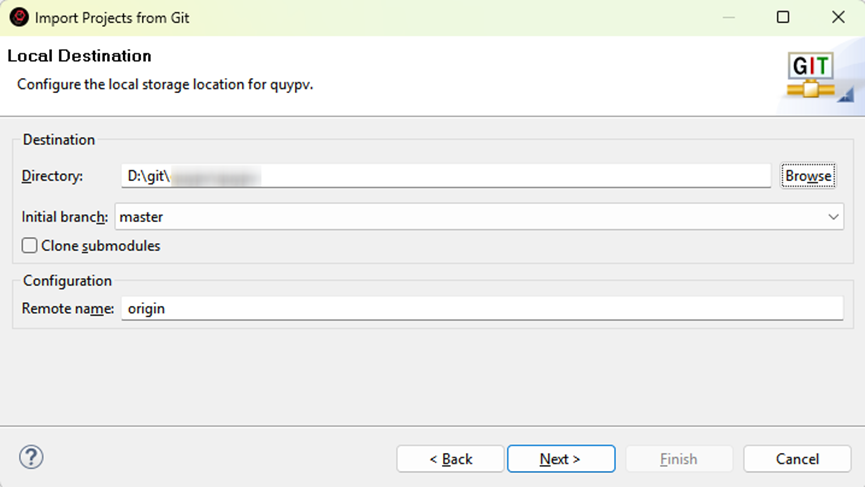Click the Clone submodules label text
Screen dimensions: 865x487
point(100,246)
